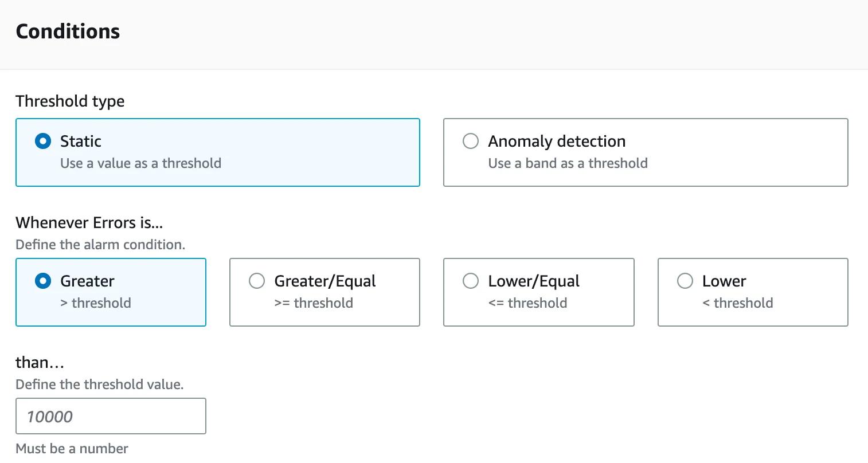Click the 'Define the alarm condition.' helper text
The width and height of the screenshot is (868, 463).
coord(100,245)
